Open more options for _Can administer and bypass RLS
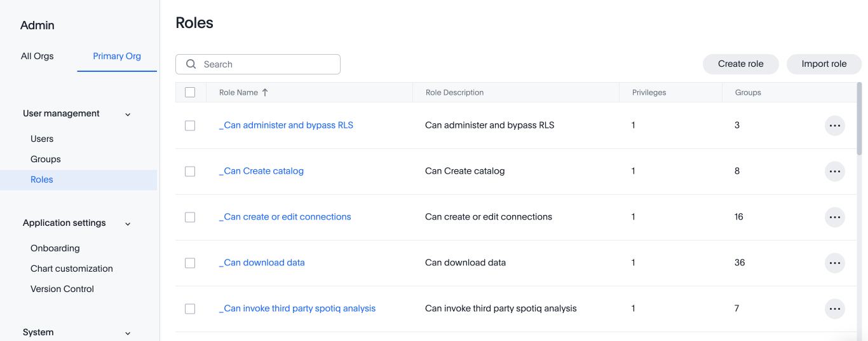Screen dimensions: 868x341 point(835,126)
